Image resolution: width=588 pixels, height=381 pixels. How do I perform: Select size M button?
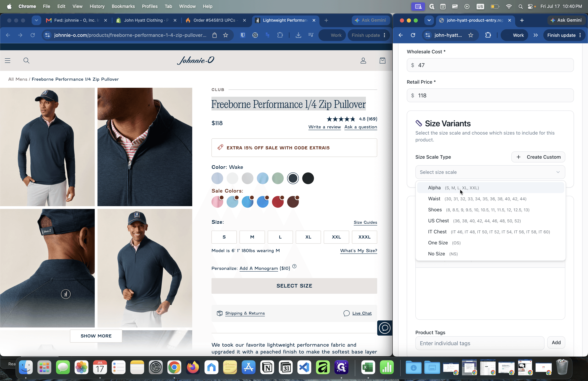252,237
